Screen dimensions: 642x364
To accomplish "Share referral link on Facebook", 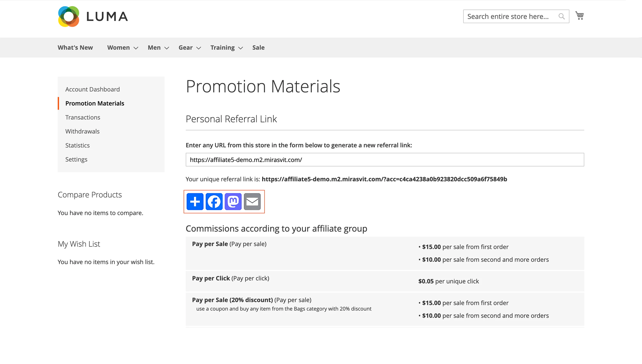I will point(214,201).
